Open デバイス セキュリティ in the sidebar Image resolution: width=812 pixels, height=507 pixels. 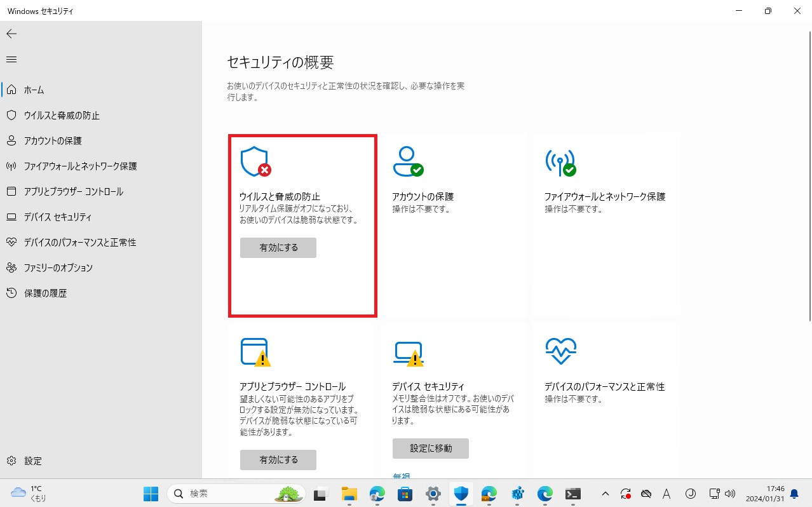101,217
